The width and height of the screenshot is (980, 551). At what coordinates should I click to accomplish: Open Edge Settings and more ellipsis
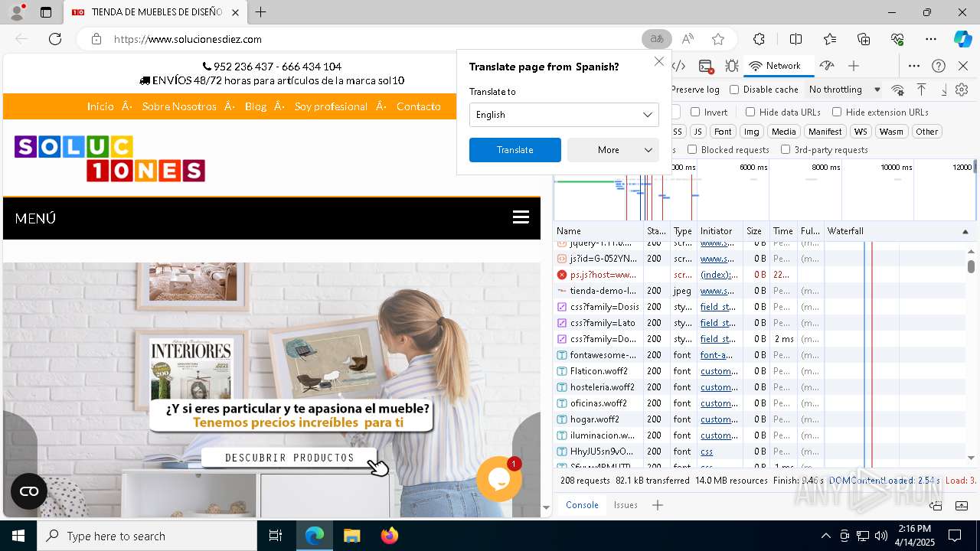tap(931, 39)
